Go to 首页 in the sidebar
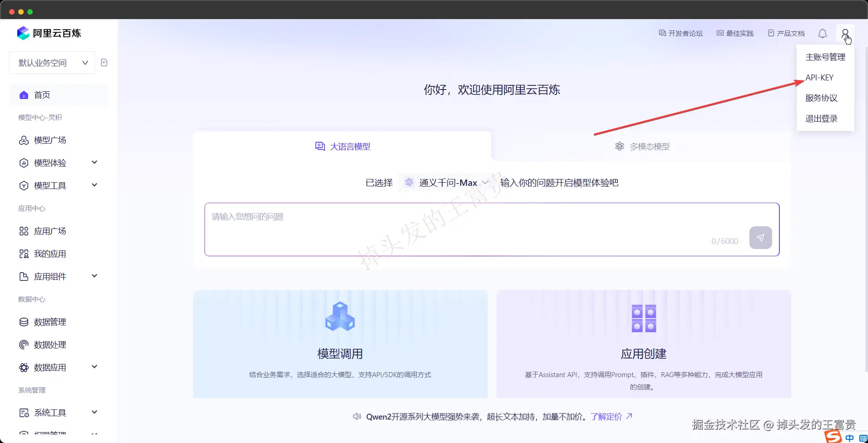Screen dimensions: 868x443 coord(59,95)
